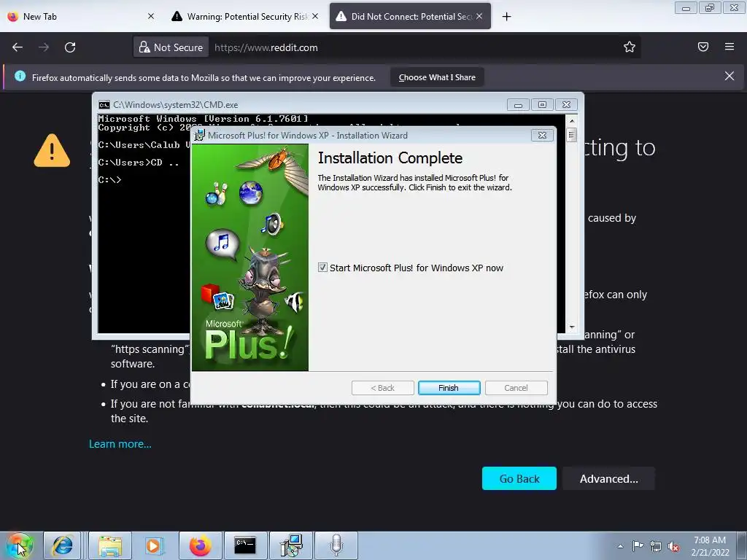The image size is (747, 560).
Task: Click the microphone taskbar icon
Action: click(x=336, y=545)
